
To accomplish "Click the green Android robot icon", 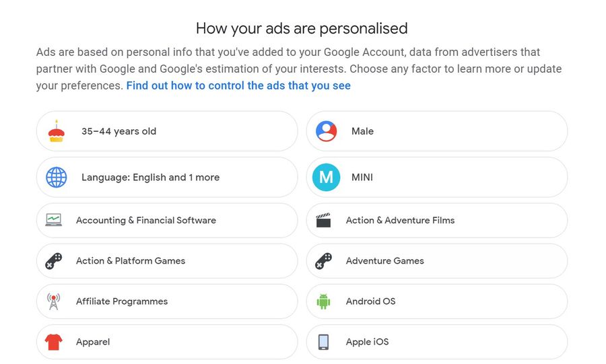I will (x=323, y=301).
